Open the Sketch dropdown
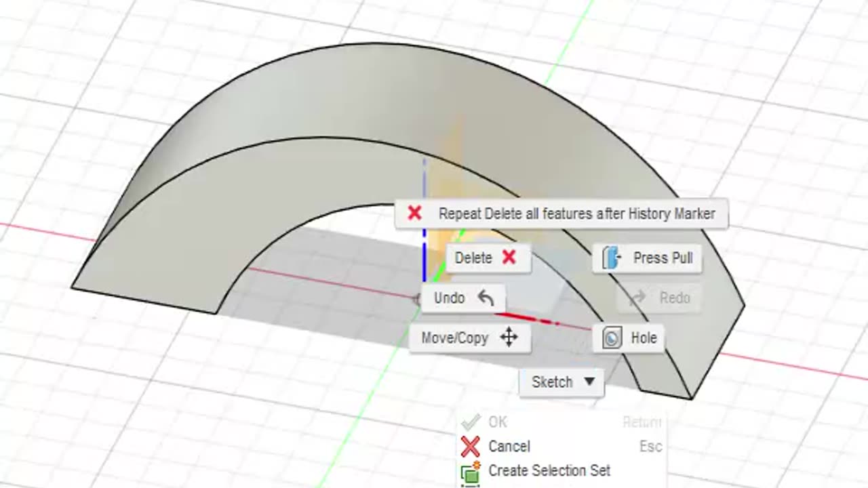Image resolution: width=868 pixels, height=488 pixels. pos(561,382)
